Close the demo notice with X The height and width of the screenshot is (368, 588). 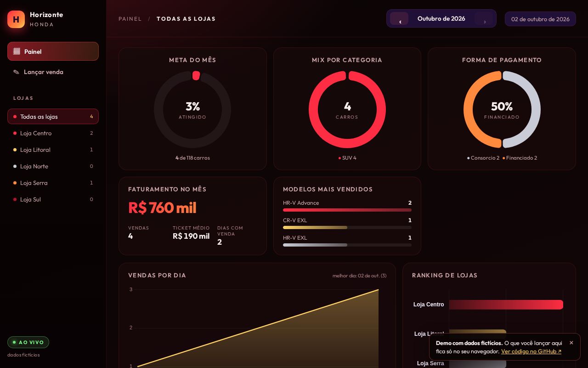coord(571,343)
